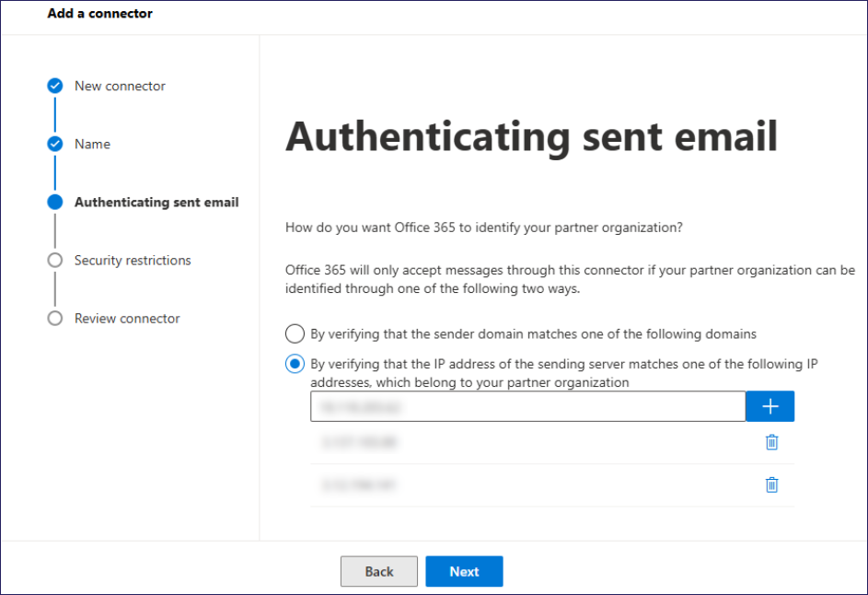
Task: Jump to Security restrictions step label
Action: pos(133,261)
